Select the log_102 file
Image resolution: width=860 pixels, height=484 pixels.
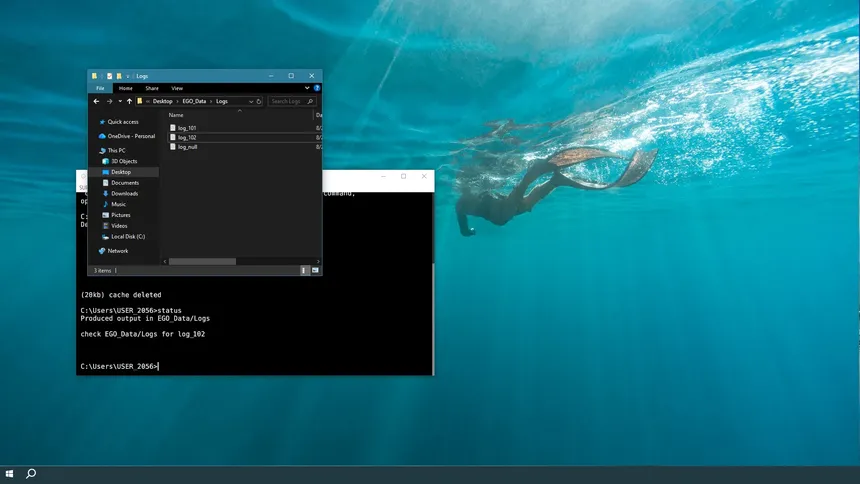(x=187, y=138)
